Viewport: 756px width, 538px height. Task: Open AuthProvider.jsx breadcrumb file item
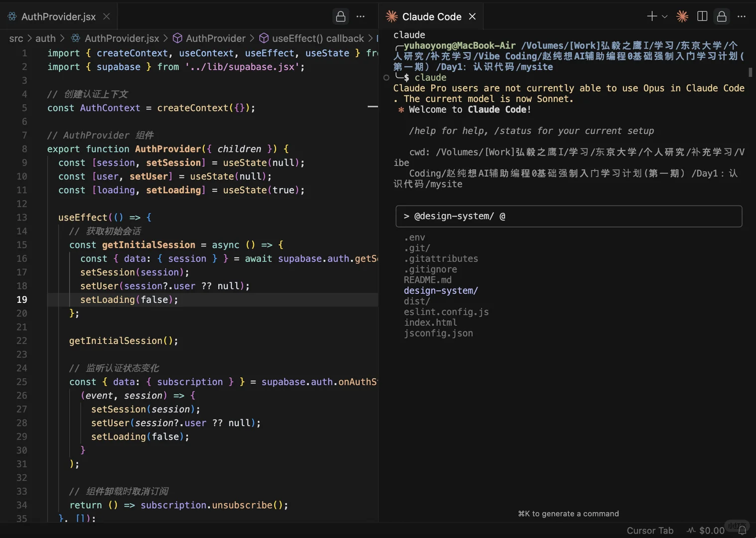click(x=115, y=38)
